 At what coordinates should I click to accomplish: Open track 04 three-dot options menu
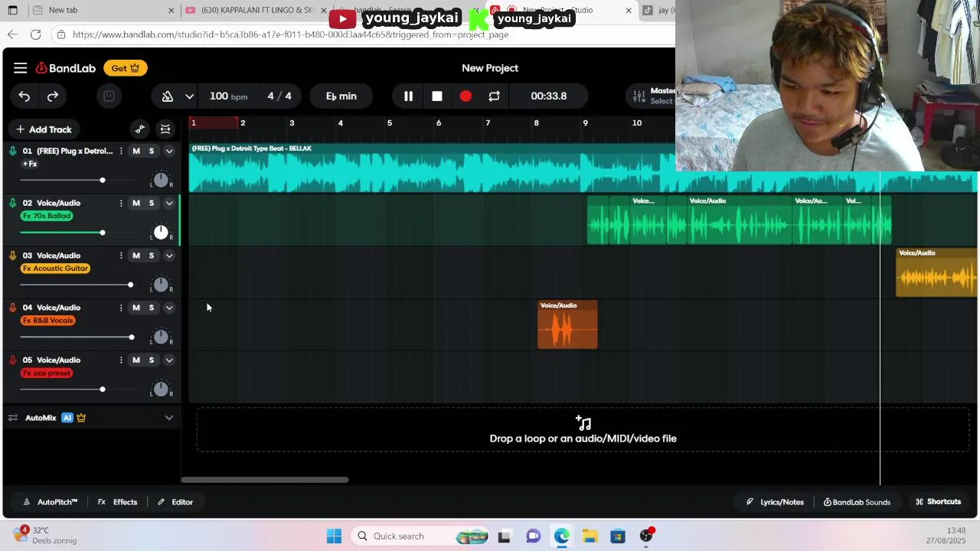tap(121, 308)
